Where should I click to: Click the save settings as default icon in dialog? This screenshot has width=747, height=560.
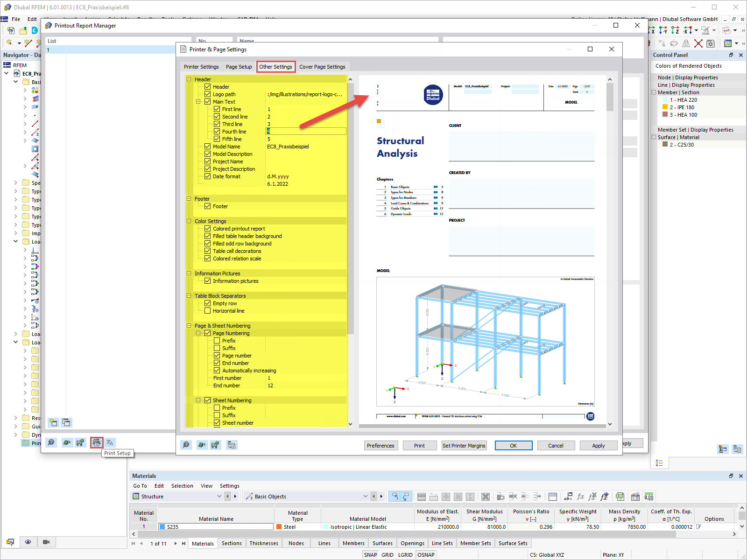point(215,445)
